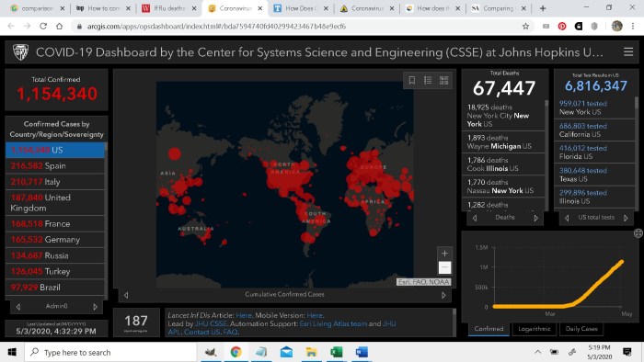
Task: Open the basemap gallery grid icon
Action: pos(444,80)
